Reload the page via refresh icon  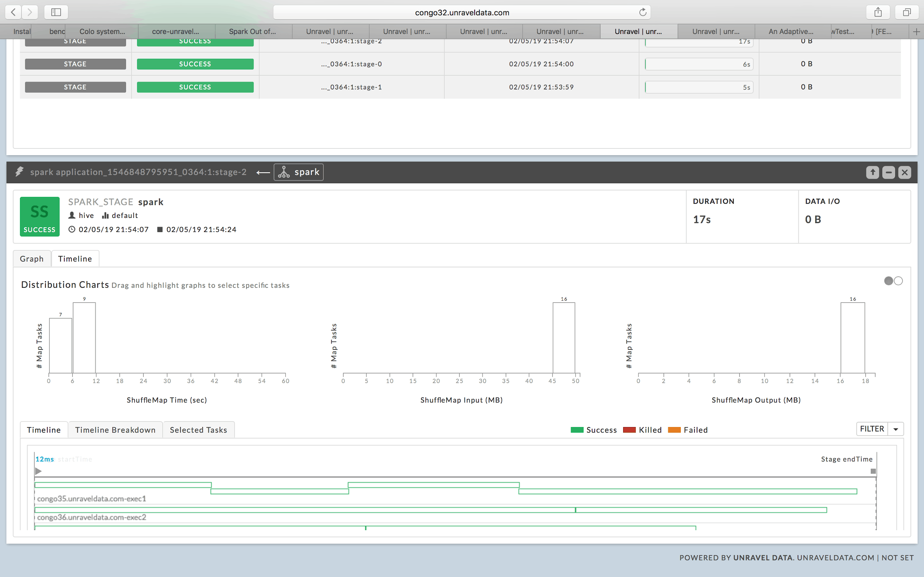[x=643, y=12]
